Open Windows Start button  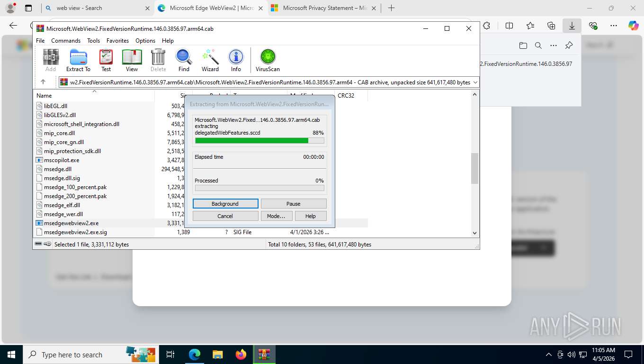coord(11,355)
